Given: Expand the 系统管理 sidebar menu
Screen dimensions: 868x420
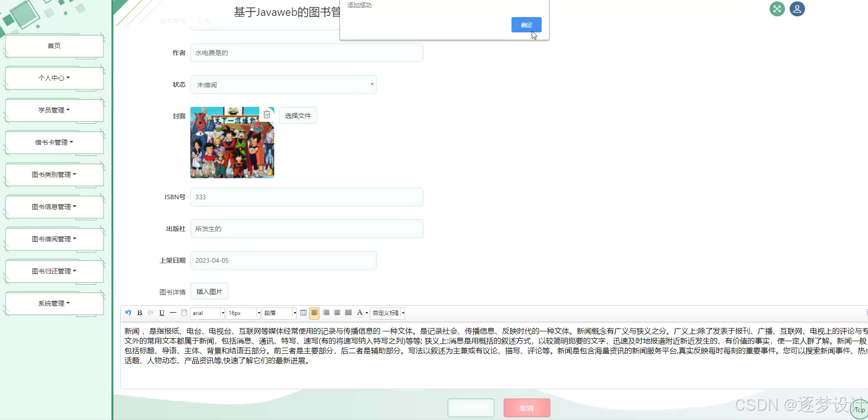Looking at the screenshot, I should pyautogui.click(x=54, y=303).
